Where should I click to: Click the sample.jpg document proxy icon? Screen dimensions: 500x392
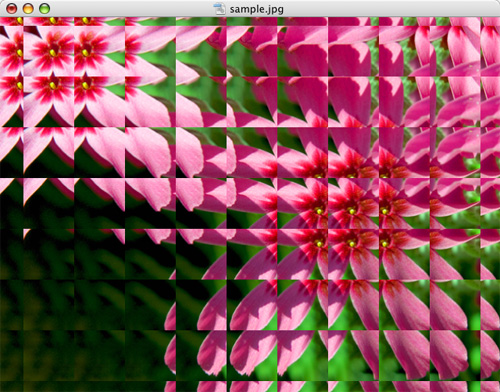pos(220,9)
